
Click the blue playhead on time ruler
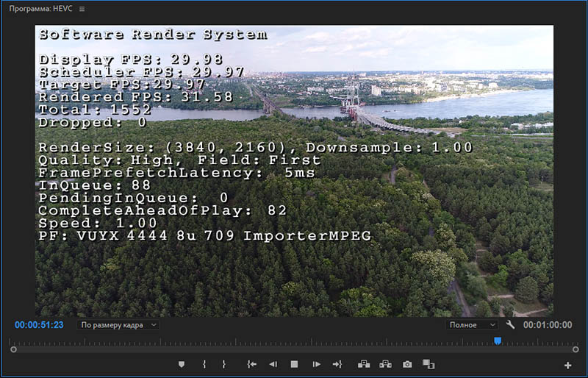click(x=498, y=340)
